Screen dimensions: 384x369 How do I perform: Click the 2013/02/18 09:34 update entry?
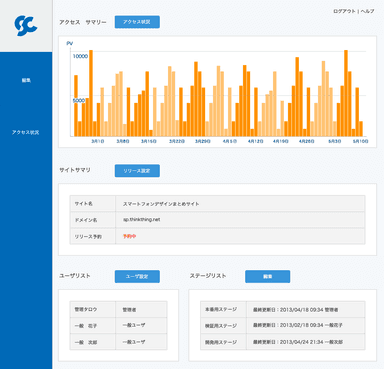298,325
